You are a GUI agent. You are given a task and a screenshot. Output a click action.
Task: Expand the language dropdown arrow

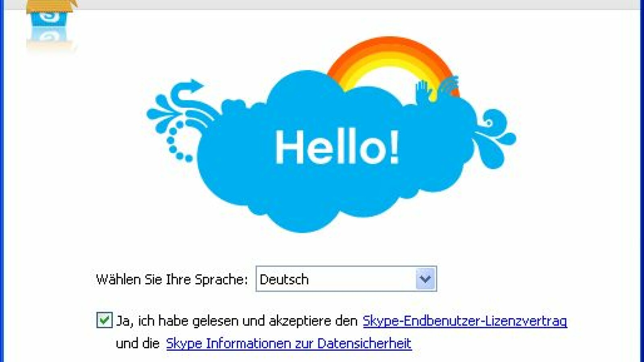425,279
